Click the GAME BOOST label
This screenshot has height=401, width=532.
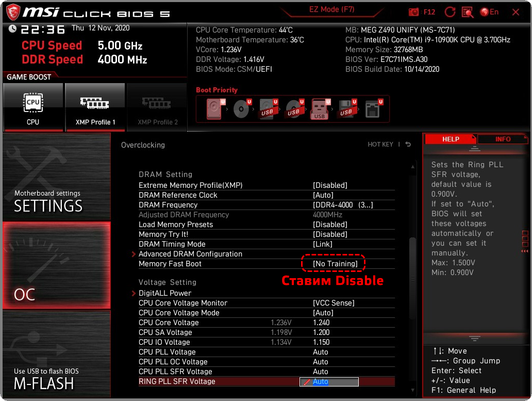tap(29, 77)
